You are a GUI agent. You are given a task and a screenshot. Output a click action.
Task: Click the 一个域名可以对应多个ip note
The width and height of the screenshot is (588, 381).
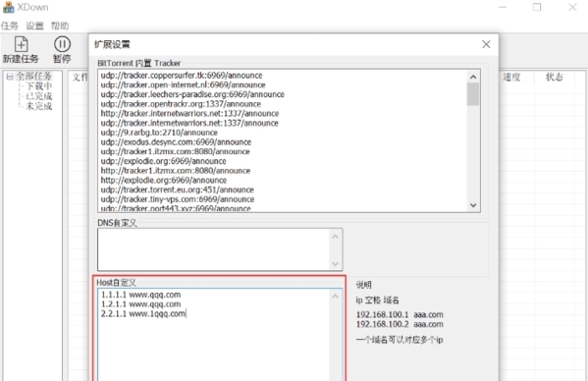click(400, 340)
